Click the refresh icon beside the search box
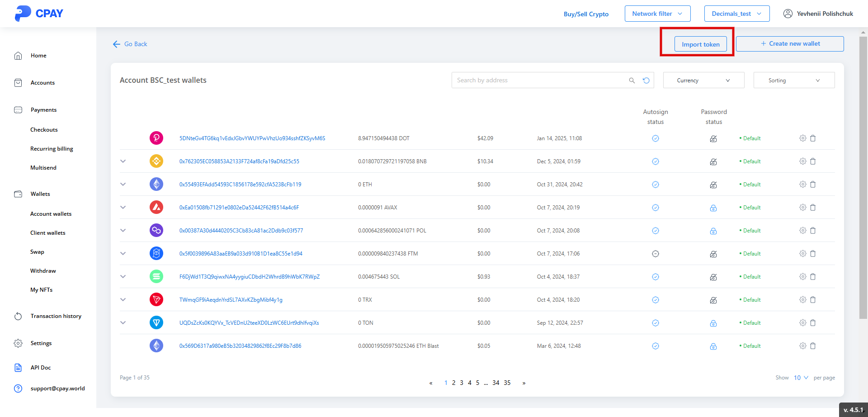Screen dimensions: 868x417 click(646, 81)
